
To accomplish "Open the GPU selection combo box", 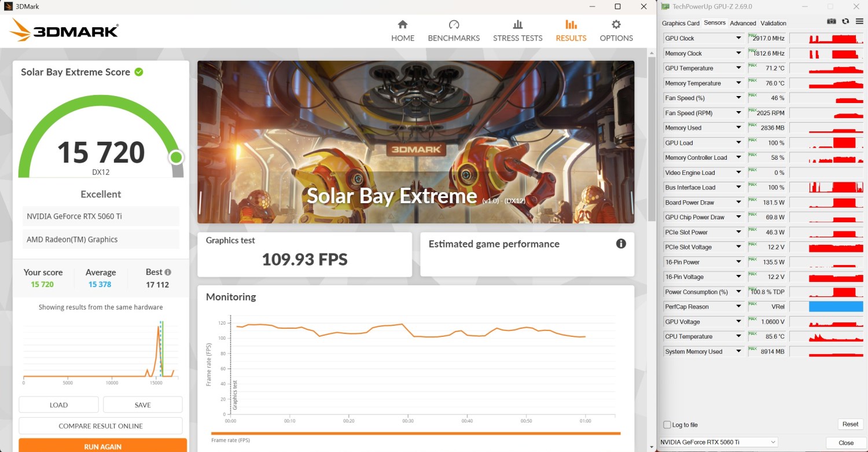I will coord(719,442).
